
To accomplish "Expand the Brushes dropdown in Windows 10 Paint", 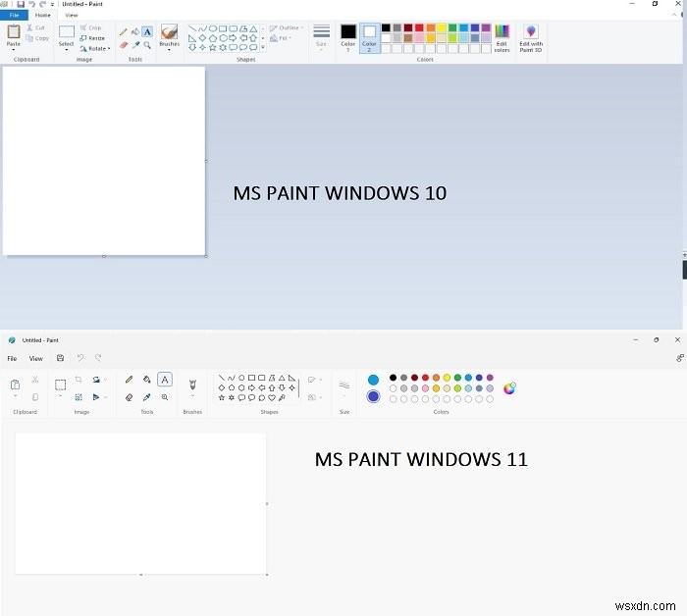I will [169, 50].
